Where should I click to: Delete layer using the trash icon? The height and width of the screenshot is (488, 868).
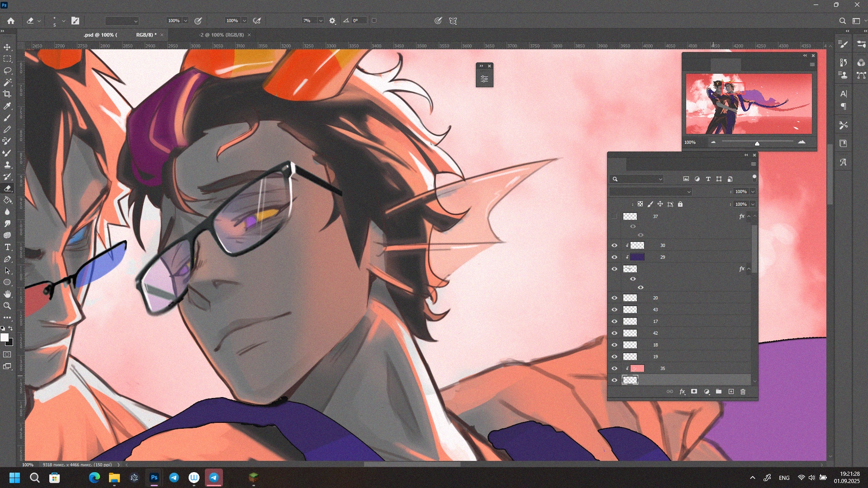[743, 392]
